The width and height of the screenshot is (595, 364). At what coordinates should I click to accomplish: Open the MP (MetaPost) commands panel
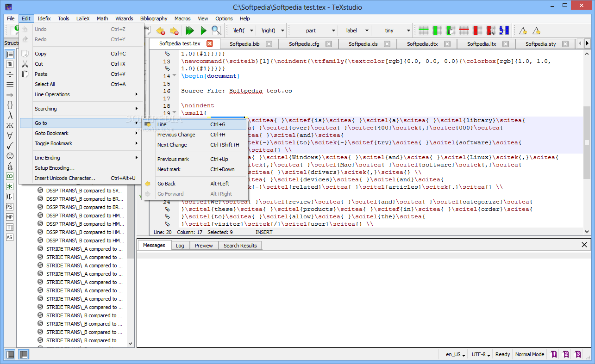pos(10,217)
